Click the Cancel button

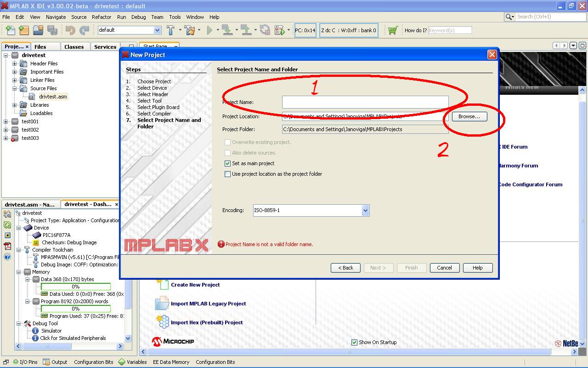(x=444, y=268)
